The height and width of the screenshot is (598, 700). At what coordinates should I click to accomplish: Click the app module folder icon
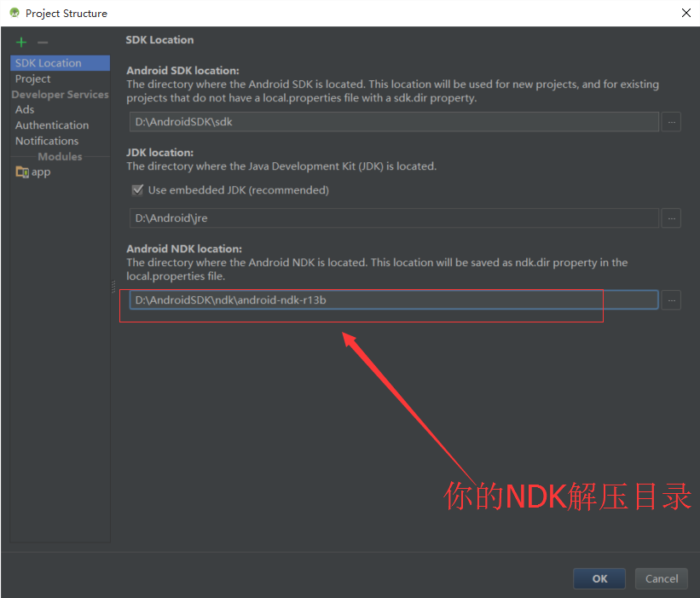(x=22, y=172)
